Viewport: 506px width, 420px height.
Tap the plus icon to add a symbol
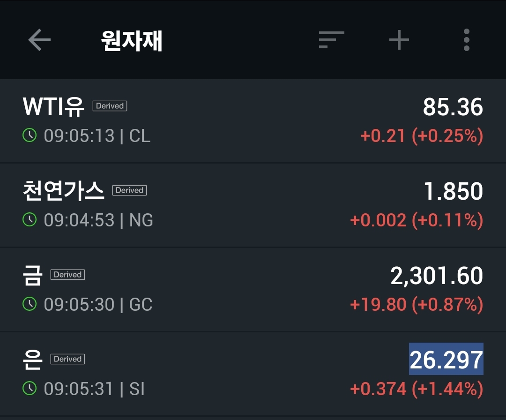tap(399, 40)
